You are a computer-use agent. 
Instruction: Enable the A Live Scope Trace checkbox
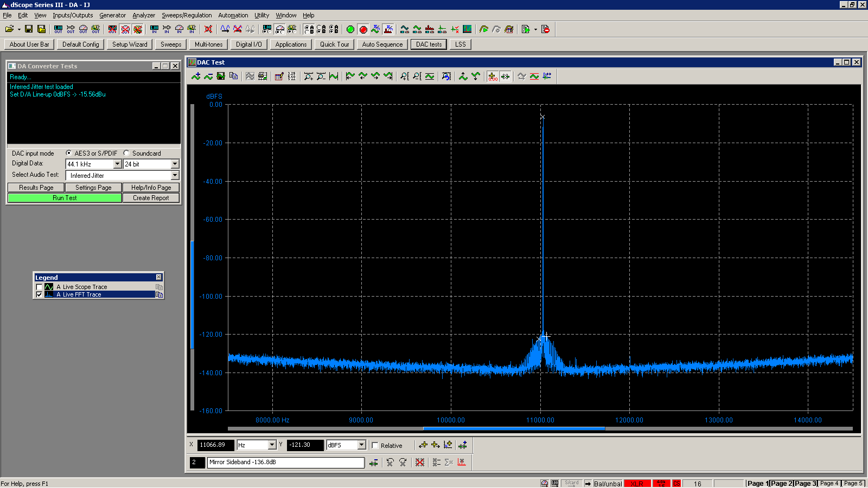(x=39, y=287)
